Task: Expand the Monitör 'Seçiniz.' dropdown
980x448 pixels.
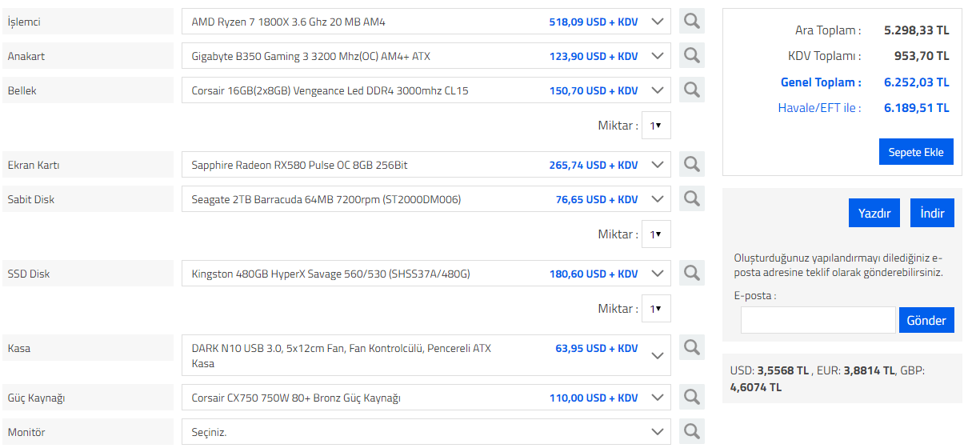Action: tap(658, 432)
